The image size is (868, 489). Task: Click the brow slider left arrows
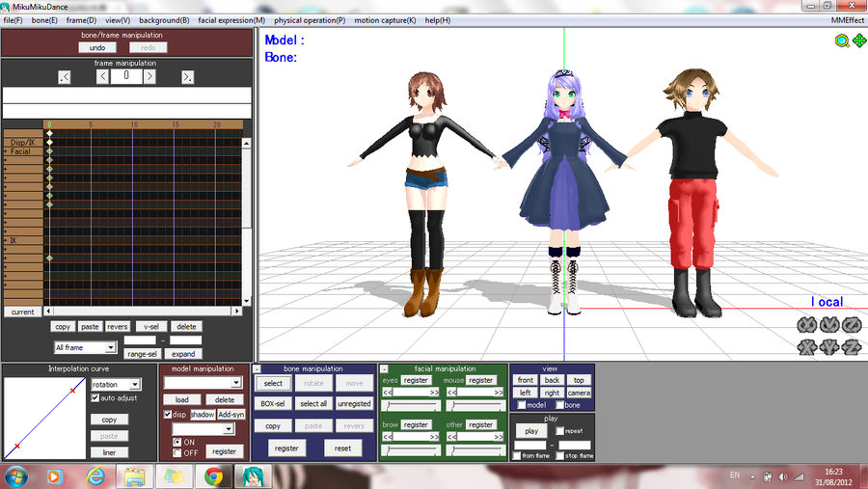tap(388, 437)
